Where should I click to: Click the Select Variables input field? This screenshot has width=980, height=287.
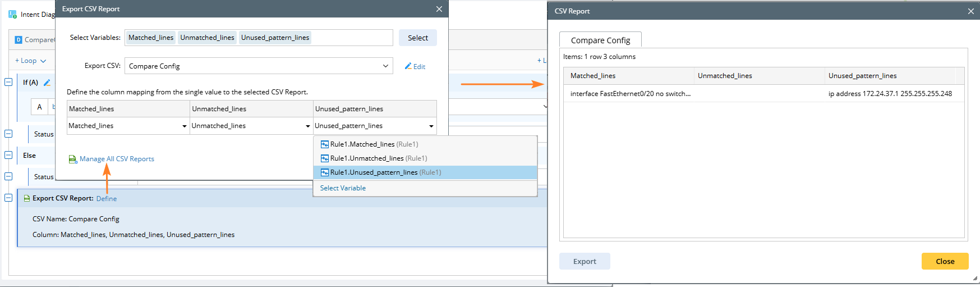coord(351,38)
